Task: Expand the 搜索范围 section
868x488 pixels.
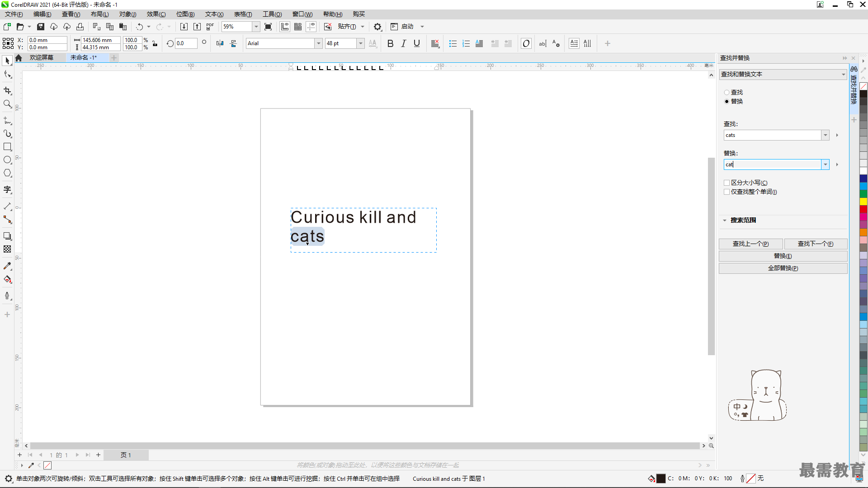Action: 725,220
